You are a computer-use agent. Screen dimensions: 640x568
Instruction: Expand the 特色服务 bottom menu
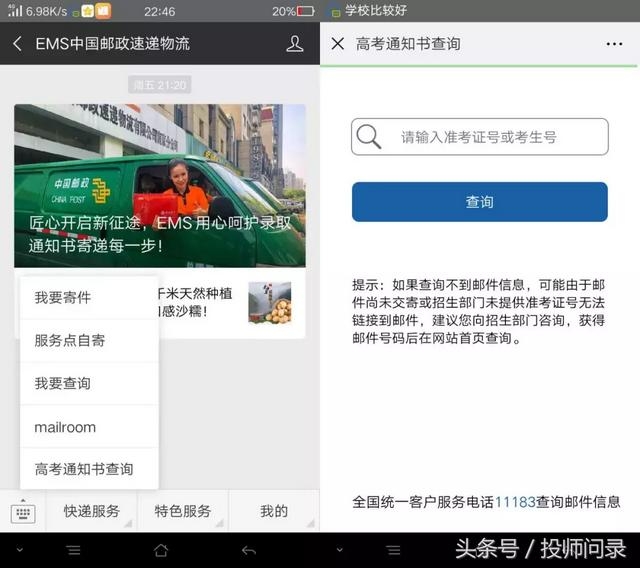(x=182, y=511)
